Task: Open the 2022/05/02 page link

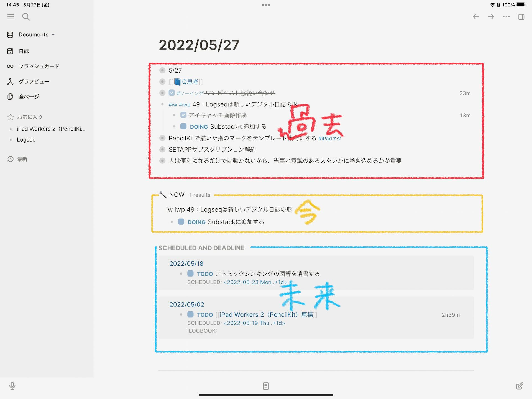Action: click(187, 305)
